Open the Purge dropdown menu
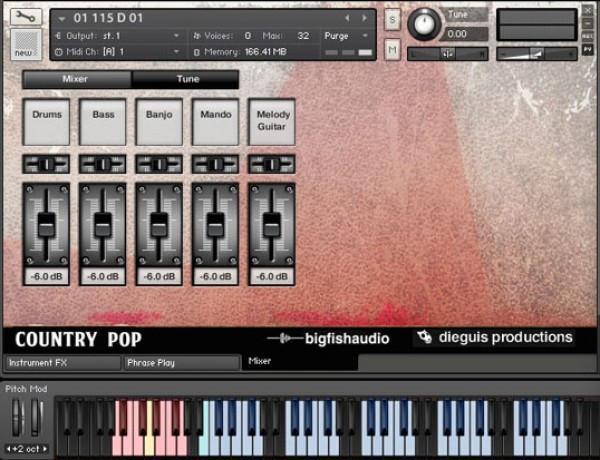600x460 pixels. [347, 35]
